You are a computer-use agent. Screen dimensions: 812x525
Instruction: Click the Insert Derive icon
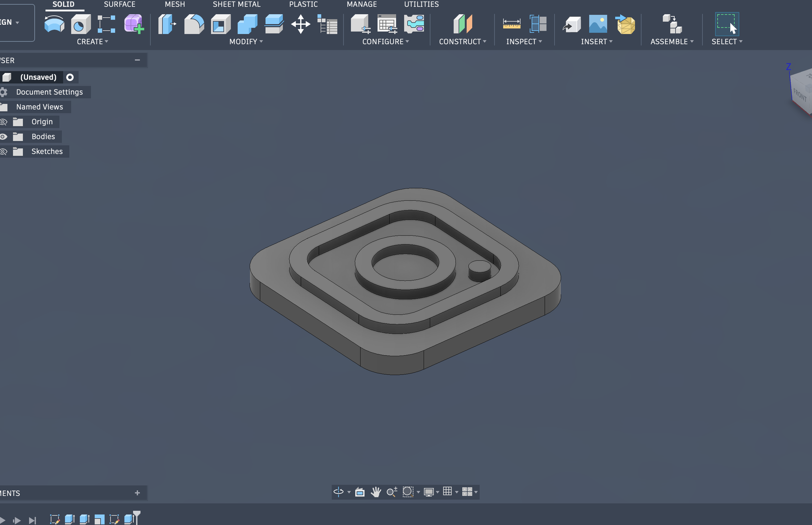572,24
